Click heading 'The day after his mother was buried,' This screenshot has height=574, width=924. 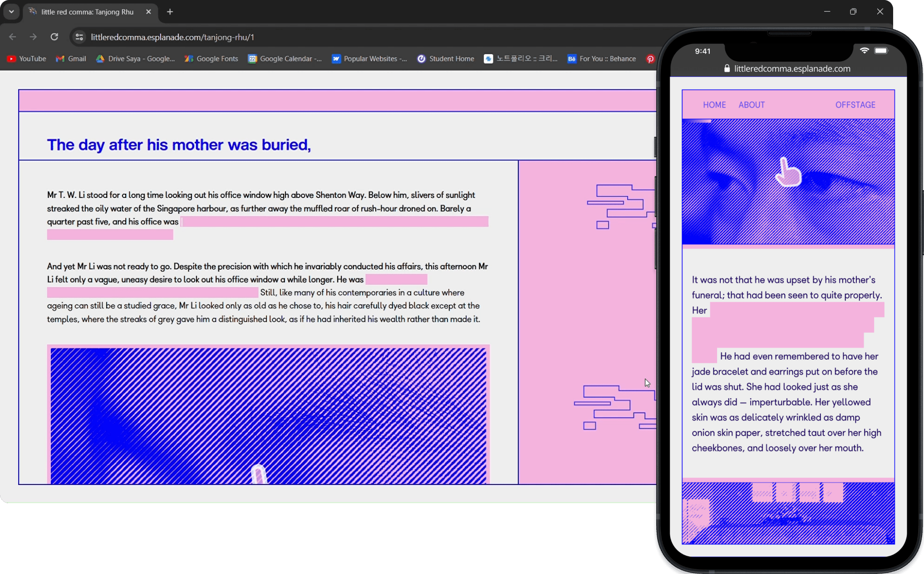click(179, 144)
